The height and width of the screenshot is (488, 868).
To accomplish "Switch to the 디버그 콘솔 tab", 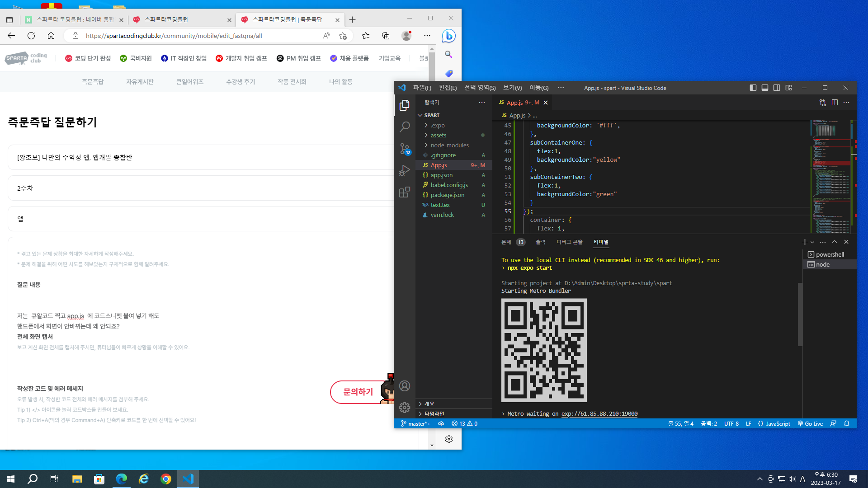I will tap(570, 242).
